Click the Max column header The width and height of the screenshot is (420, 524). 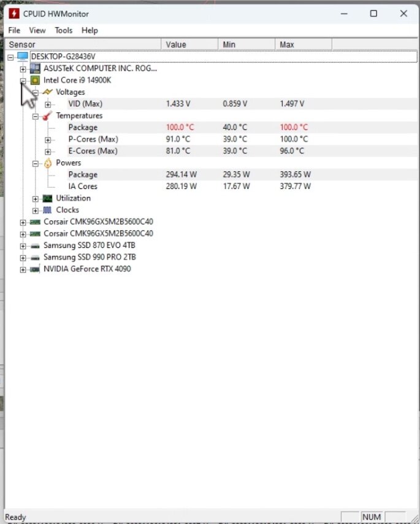coord(304,44)
